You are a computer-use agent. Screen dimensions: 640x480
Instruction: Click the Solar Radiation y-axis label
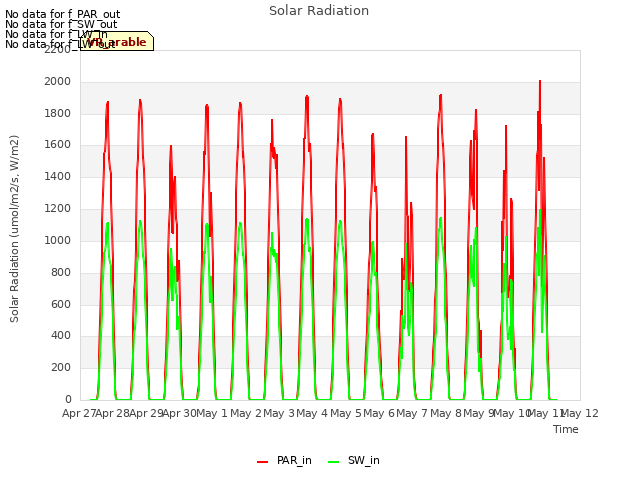coord(14,229)
